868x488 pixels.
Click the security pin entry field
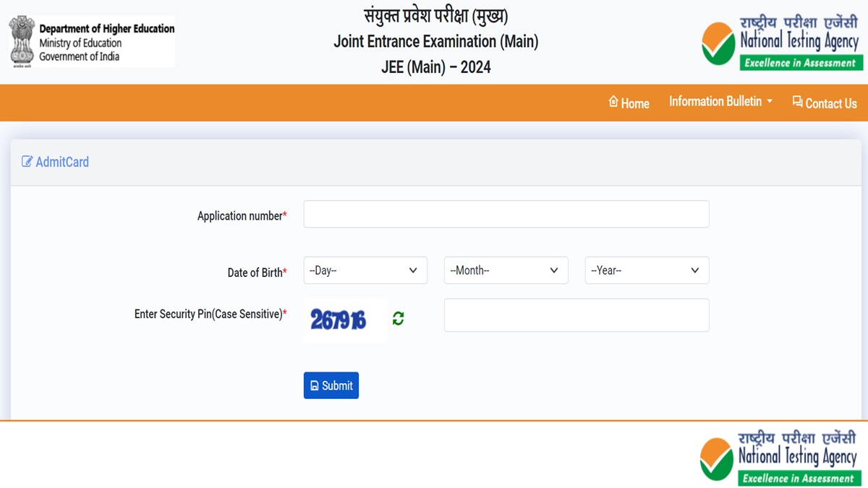[576, 314]
